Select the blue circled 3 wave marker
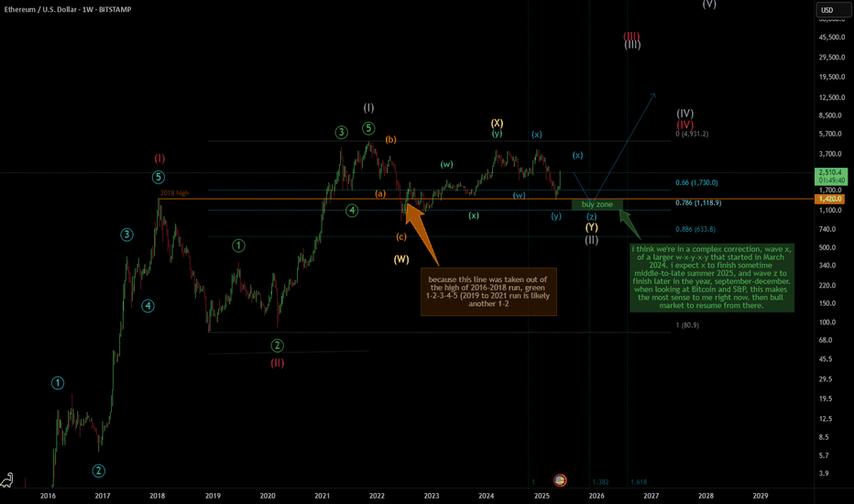Image resolution: width=854 pixels, height=504 pixels. click(126, 235)
